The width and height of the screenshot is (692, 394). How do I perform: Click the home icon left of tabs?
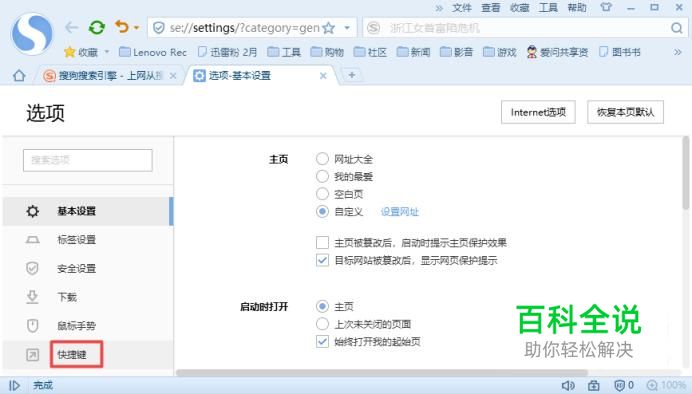click(19, 76)
